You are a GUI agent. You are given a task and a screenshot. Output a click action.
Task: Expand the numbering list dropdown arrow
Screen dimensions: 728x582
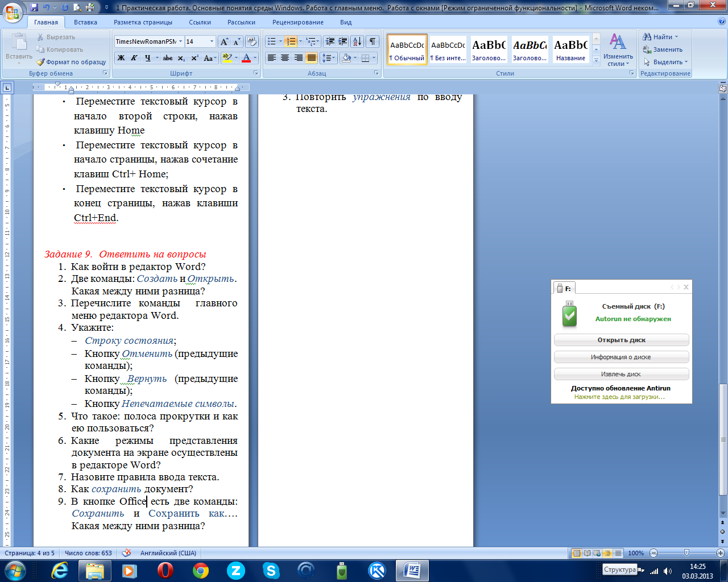[x=300, y=41]
